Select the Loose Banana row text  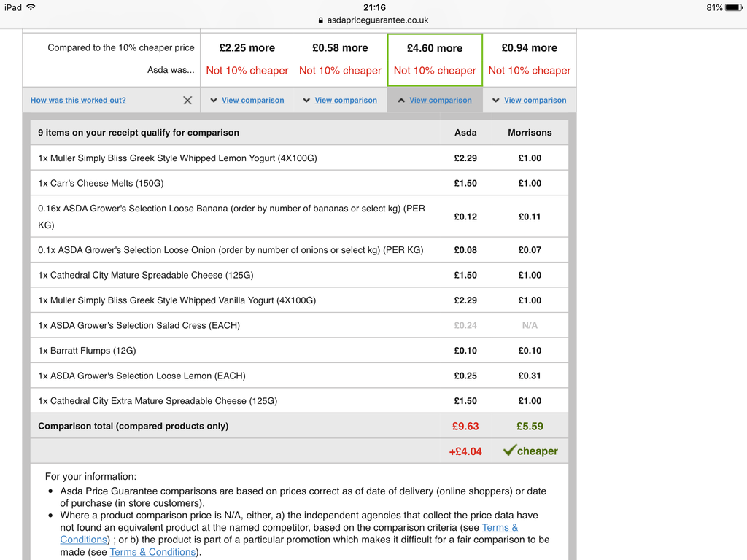(x=231, y=216)
